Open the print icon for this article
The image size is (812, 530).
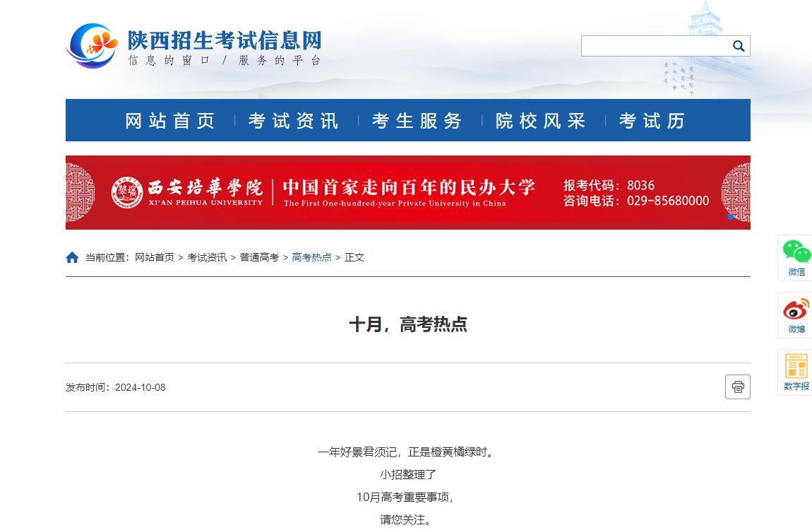(x=737, y=387)
